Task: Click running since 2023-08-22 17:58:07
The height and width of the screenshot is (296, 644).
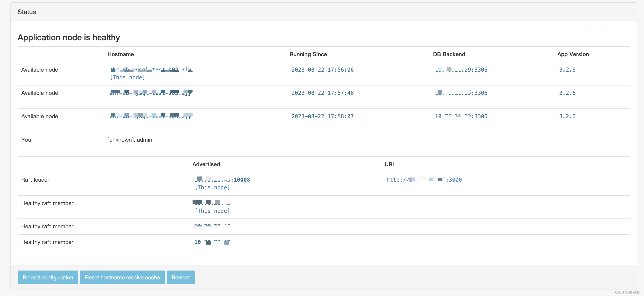Action: tap(322, 116)
